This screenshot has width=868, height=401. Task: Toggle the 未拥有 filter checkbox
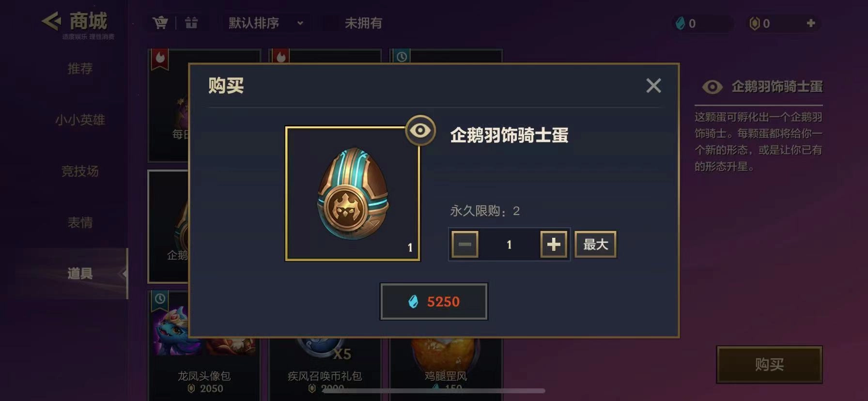tap(330, 23)
